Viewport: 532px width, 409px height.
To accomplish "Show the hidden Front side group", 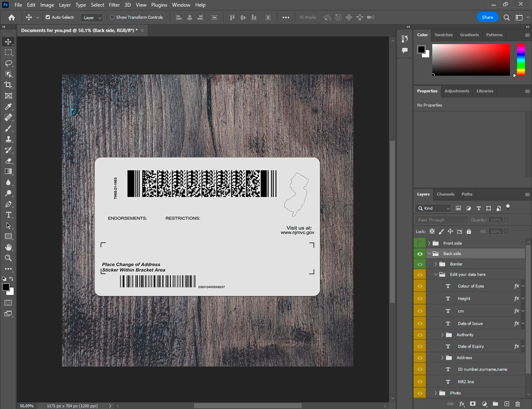I will click(420, 243).
